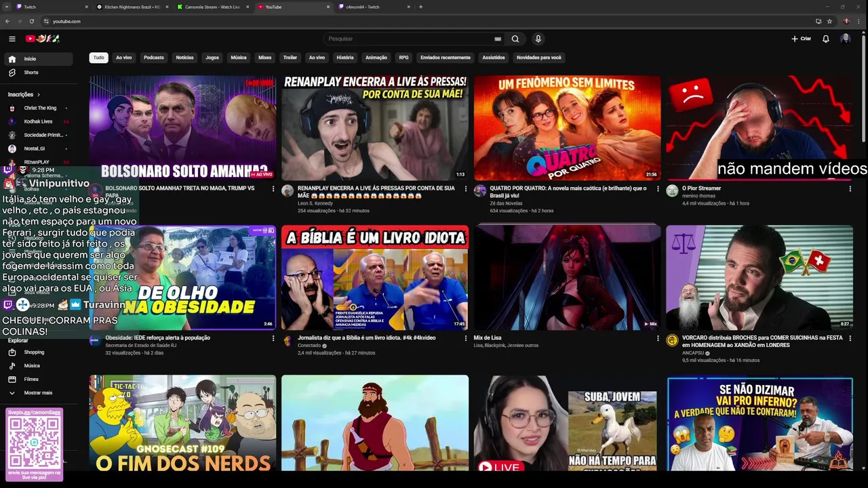Switch to Kitchen Nightmares Brazil tab
This screenshot has width=868, height=488.
coord(132,7)
